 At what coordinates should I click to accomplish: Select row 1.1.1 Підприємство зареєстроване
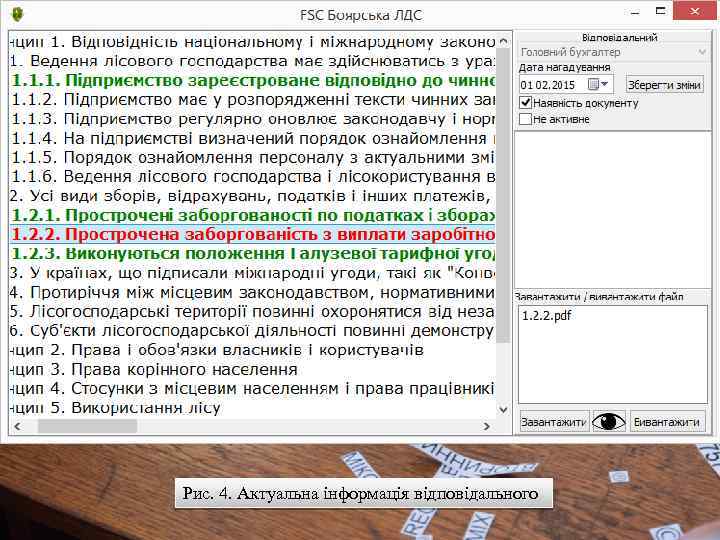point(252,80)
